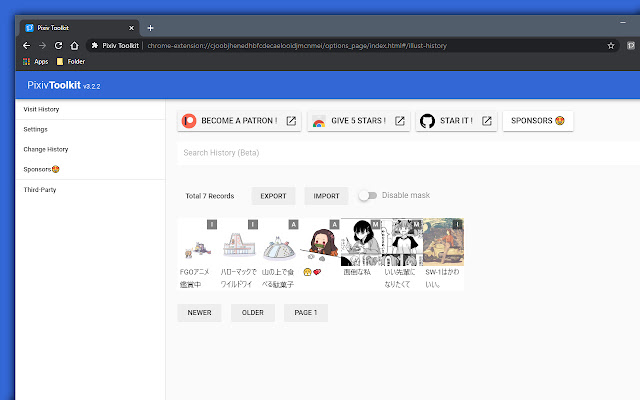Click the Chrome Web Store icon on Give 5 Stars
Image resolution: width=640 pixels, height=400 pixels.
tap(319, 121)
